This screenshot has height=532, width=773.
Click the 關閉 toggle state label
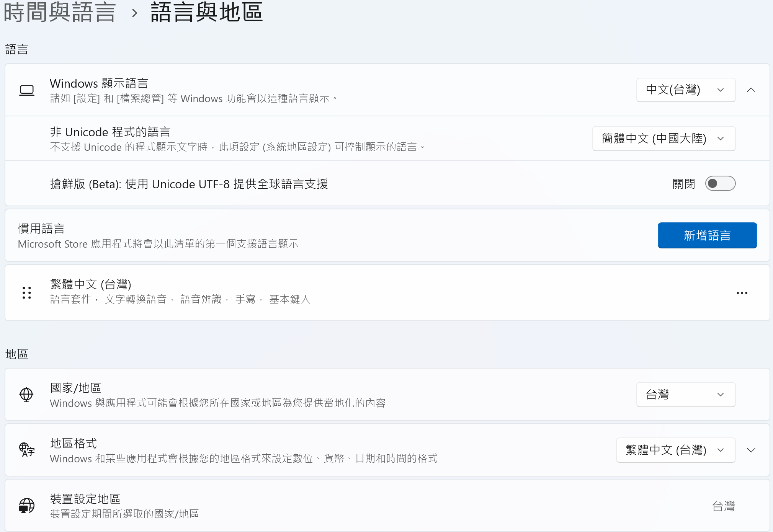(x=684, y=184)
